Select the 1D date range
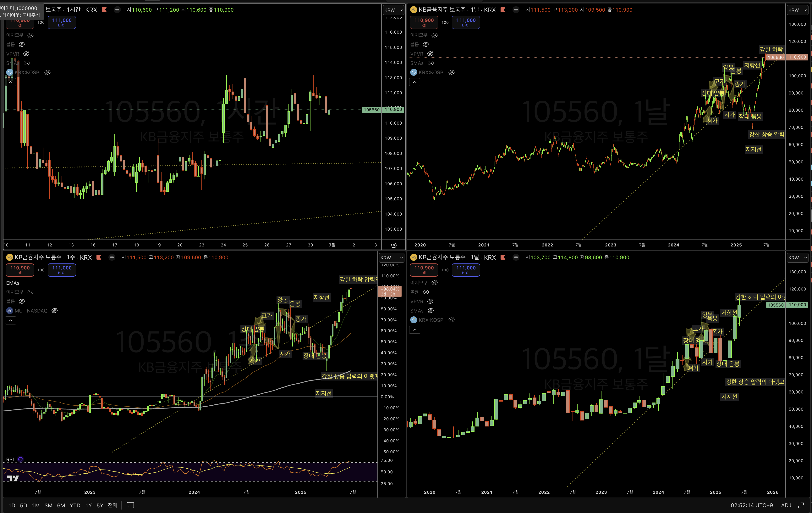This screenshot has width=812, height=513. (12, 505)
